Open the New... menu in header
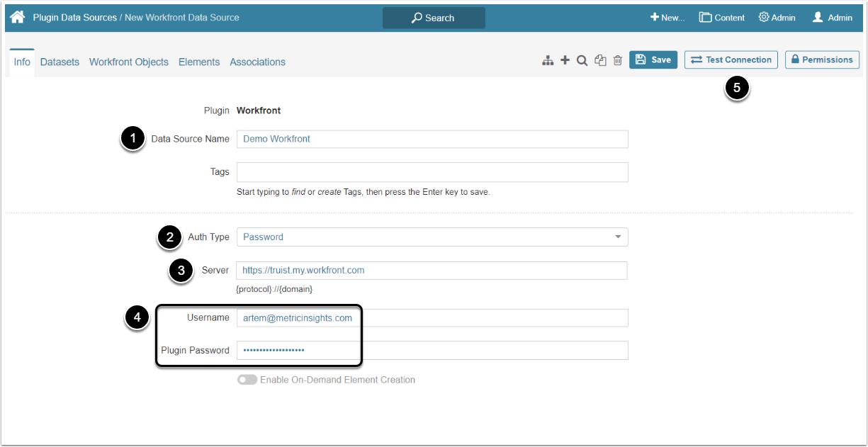The height and width of the screenshot is (447, 868). click(x=667, y=18)
